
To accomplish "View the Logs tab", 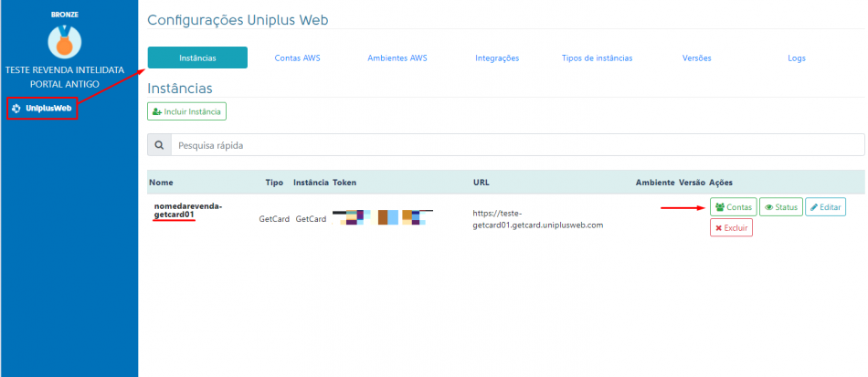I will tap(797, 58).
